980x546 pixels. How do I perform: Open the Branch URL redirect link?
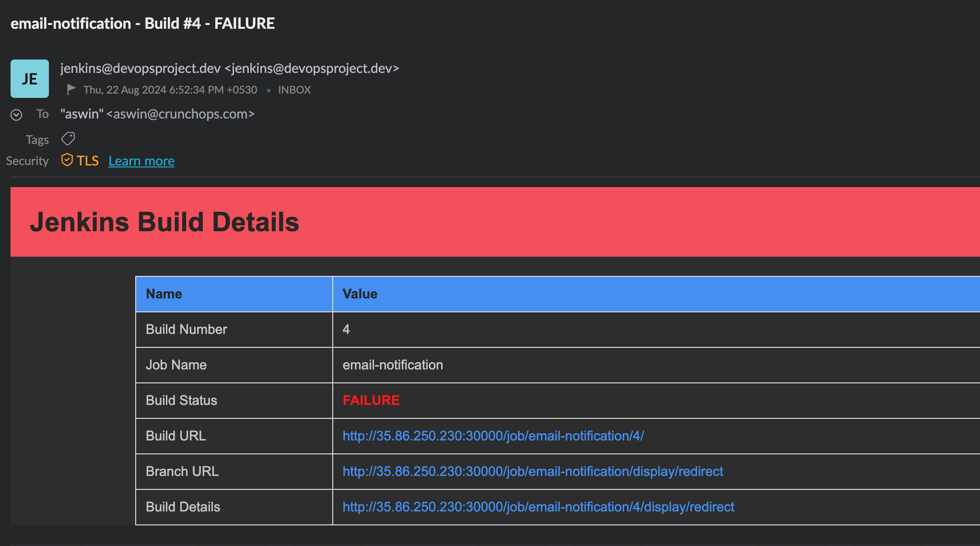pyautogui.click(x=532, y=472)
